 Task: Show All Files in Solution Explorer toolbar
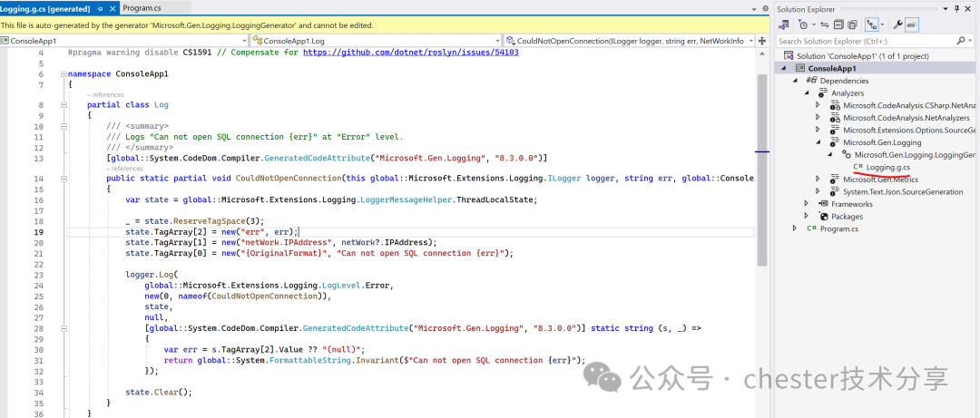click(x=851, y=25)
